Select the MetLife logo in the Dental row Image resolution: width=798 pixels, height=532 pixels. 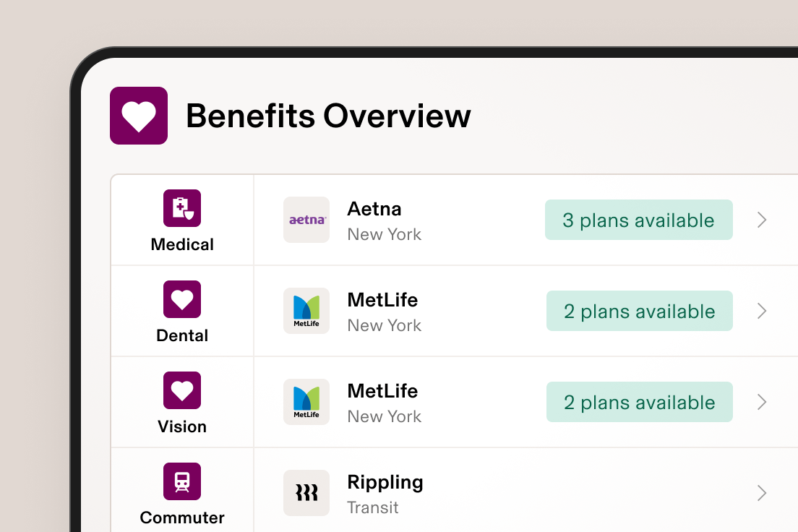306,311
